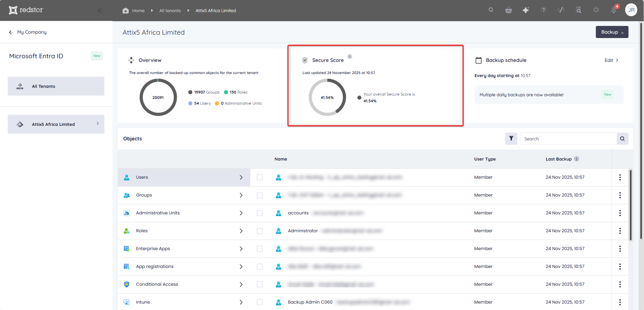Open the shopping basket icon
Viewport: 644px width, 310px height.
click(x=509, y=10)
